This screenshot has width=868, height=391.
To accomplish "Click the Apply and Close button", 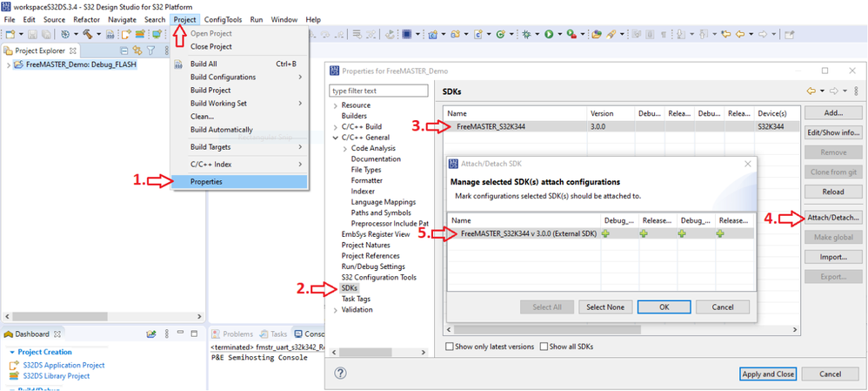I will pos(768,374).
